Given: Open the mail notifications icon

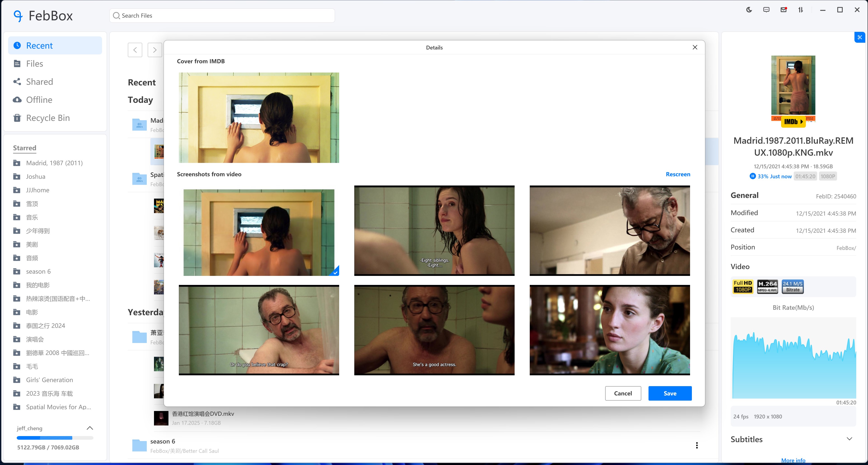Looking at the screenshot, I should [x=783, y=10].
